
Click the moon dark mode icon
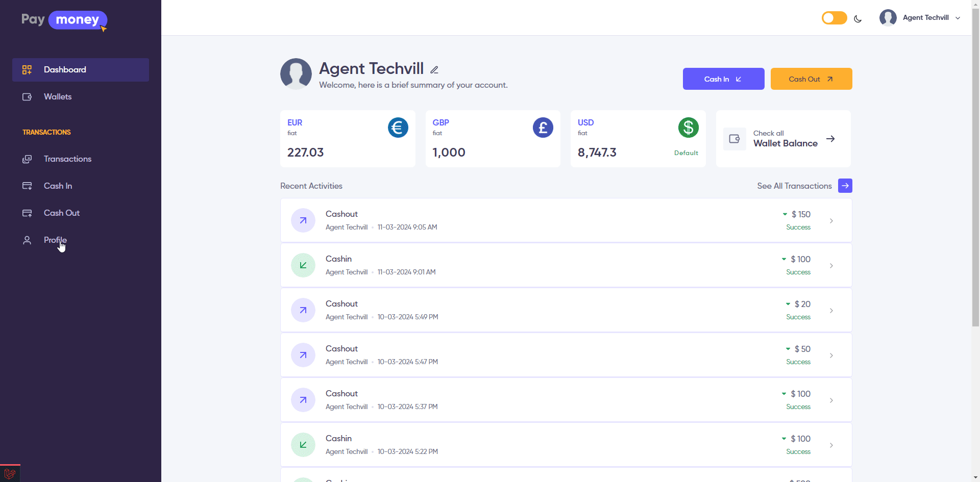pyautogui.click(x=857, y=19)
